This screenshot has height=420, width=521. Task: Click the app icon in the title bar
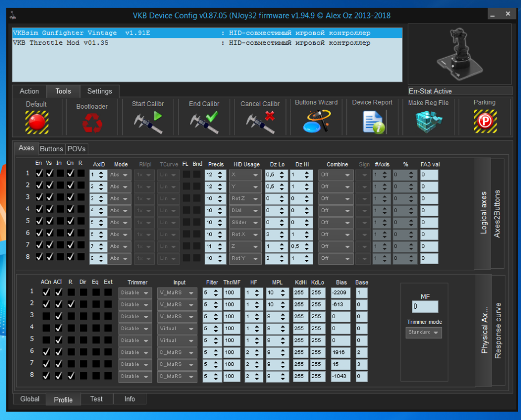pos(13,15)
